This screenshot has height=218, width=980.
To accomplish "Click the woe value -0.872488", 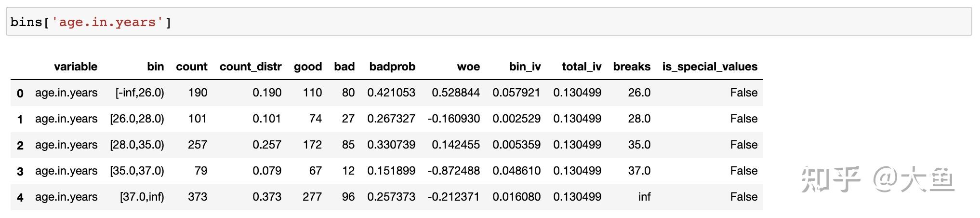I will coord(453,171).
